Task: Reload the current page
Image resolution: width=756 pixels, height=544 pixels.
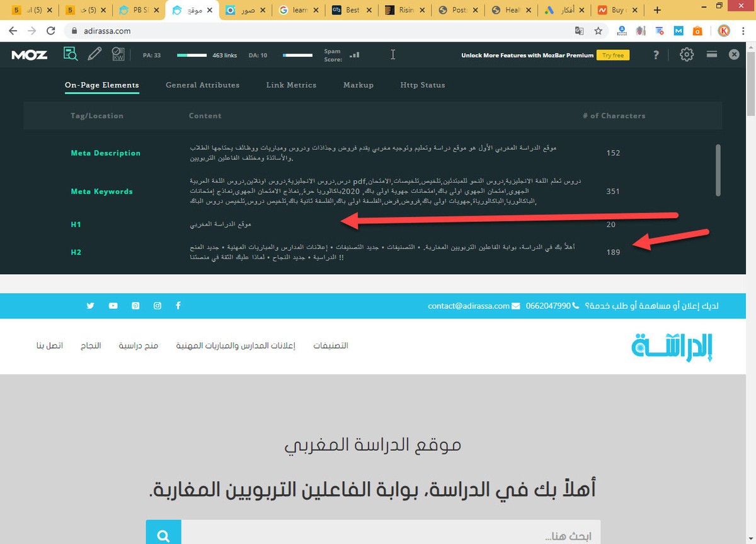Action: (52, 30)
